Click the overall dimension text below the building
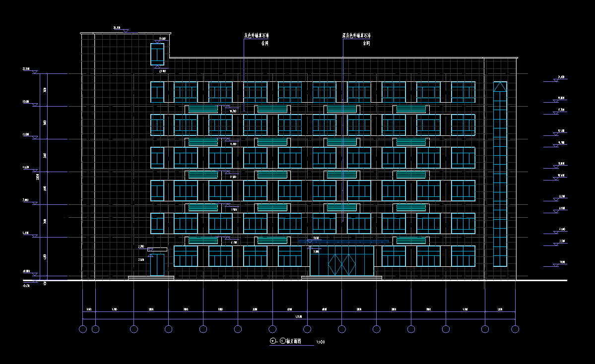This screenshot has height=364, width=595. [298, 316]
